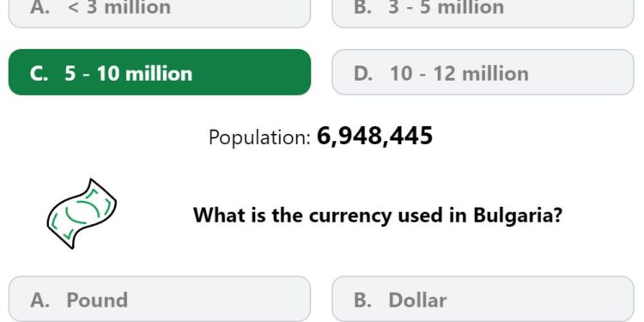Select option B. 3 - 5 million
Screen dimensions: 644x322
tap(483, 12)
